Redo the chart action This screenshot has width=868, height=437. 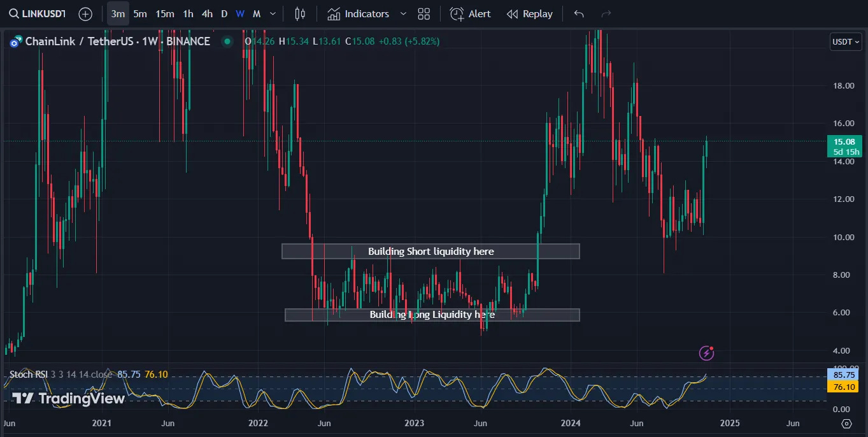[x=606, y=13]
